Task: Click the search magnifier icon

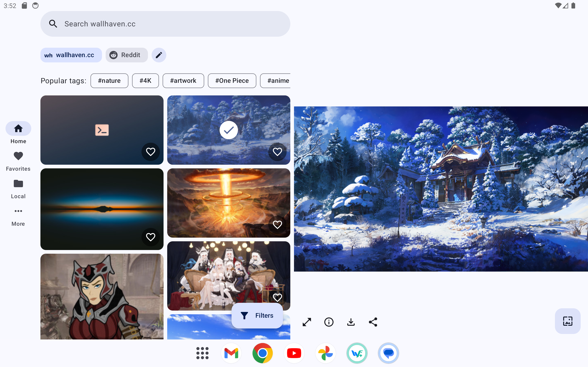Action: pos(53,24)
